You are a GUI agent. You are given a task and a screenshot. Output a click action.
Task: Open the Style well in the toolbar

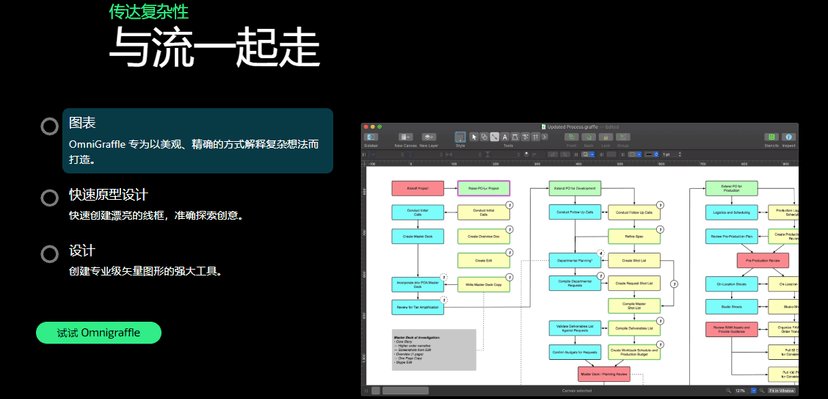(x=460, y=137)
